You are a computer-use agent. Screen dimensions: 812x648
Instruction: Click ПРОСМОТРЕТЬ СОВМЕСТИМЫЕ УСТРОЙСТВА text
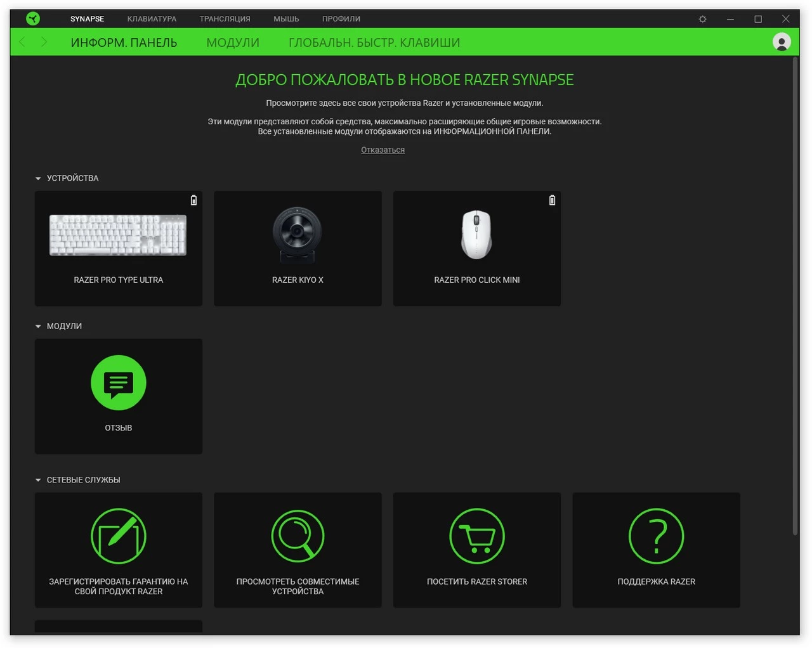point(298,586)
